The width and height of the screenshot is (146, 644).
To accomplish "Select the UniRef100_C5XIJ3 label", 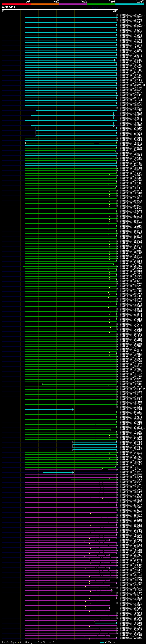I will click(131, 58).
